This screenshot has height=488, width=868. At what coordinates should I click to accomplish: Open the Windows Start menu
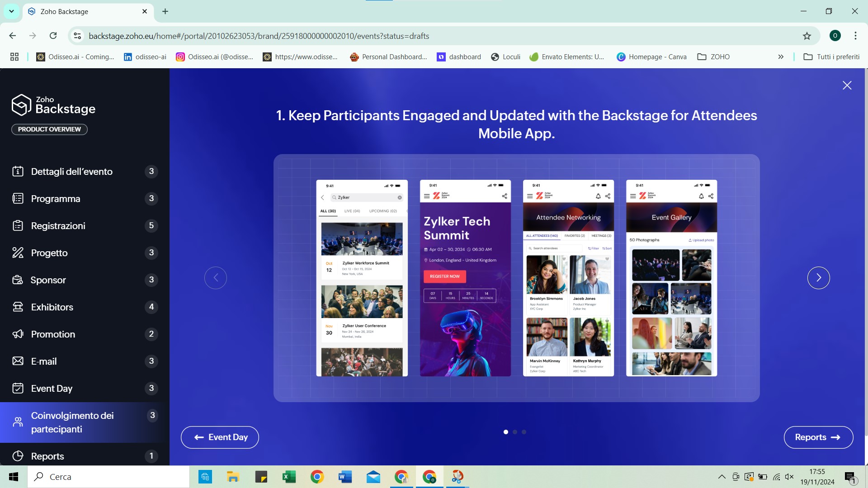(x=14, y=477)
